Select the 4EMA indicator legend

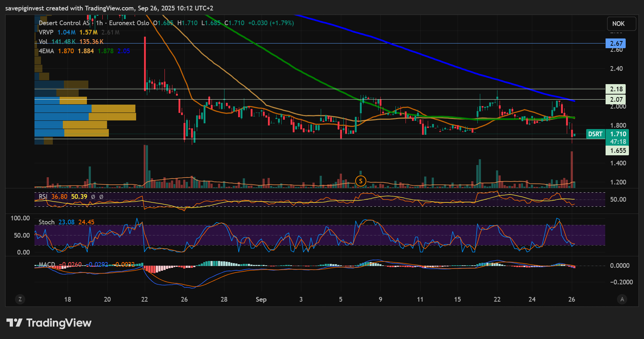click(x=46, y=51)
